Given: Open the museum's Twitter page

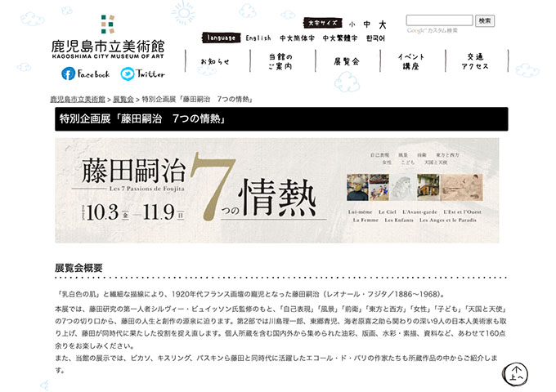Looking at the screenshot, I should (x=143, y=74).
